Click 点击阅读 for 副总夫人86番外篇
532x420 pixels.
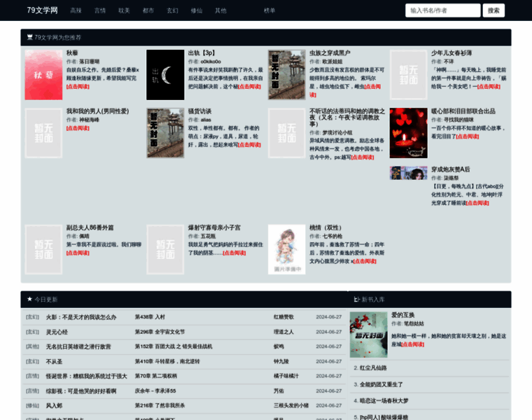point(78,253)
